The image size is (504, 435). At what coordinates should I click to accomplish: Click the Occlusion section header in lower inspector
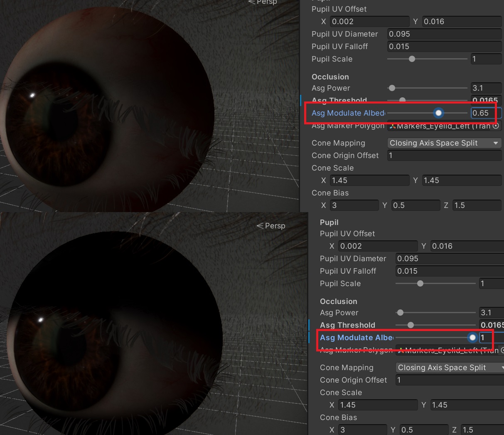[339, 302]
